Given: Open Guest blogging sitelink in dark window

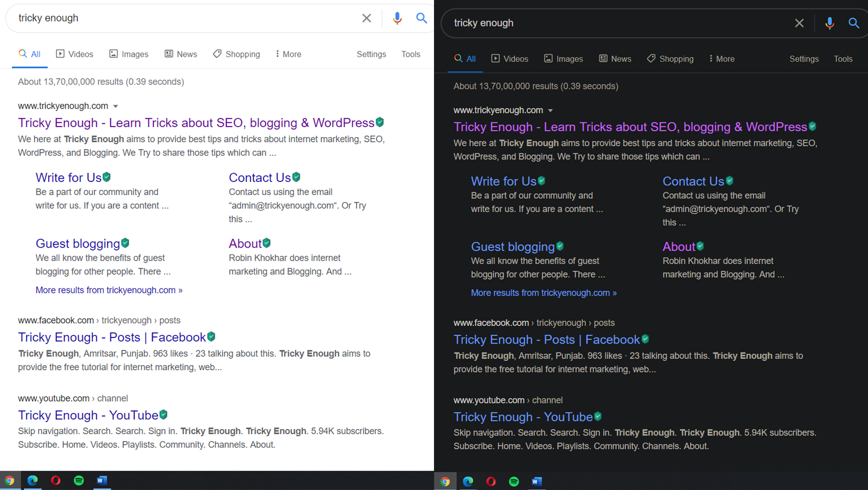Looking at the screenshot, I should (513, 246).
